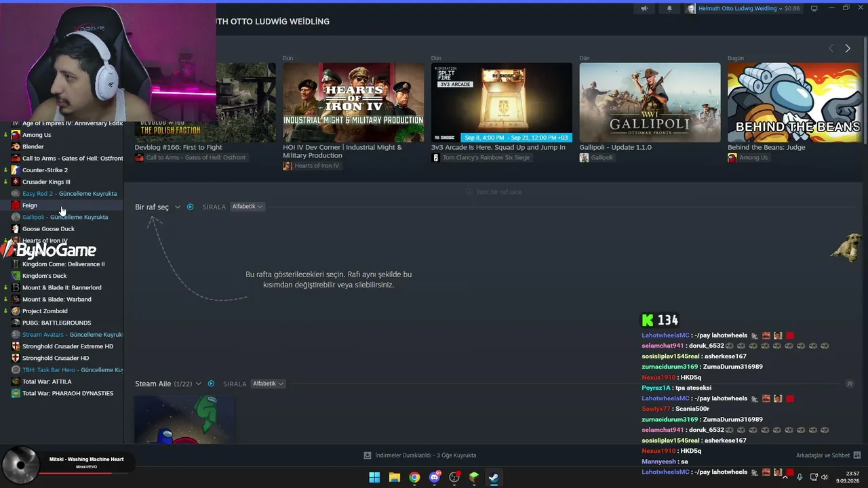Click the Steam icon in the taskbar
Screen dimensions: 868x488
click(494, 477)
